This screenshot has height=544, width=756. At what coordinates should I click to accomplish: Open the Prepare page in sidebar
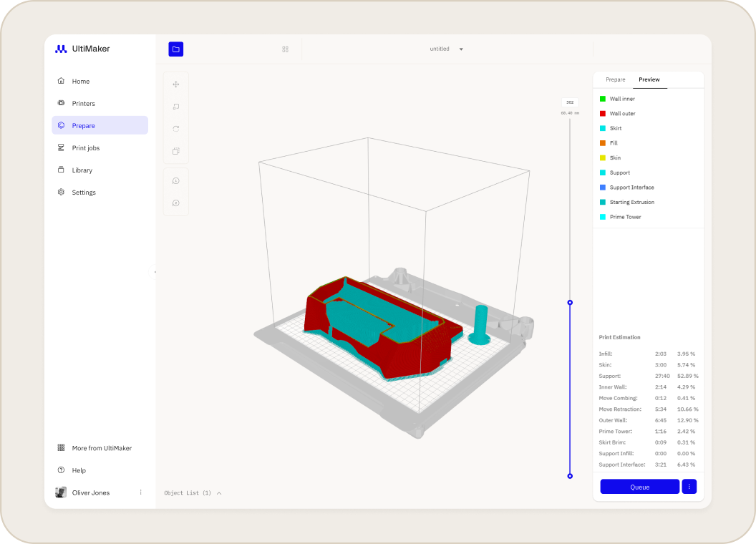click(100, 125)
